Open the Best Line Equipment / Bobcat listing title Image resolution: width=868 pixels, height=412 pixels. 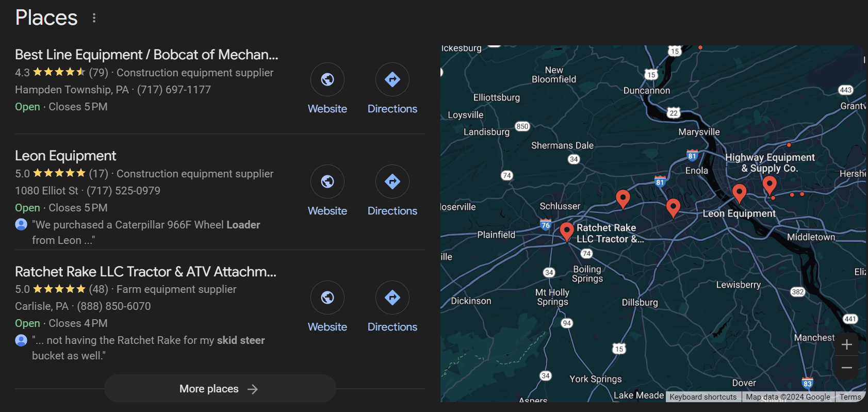[x=146, y=55]
